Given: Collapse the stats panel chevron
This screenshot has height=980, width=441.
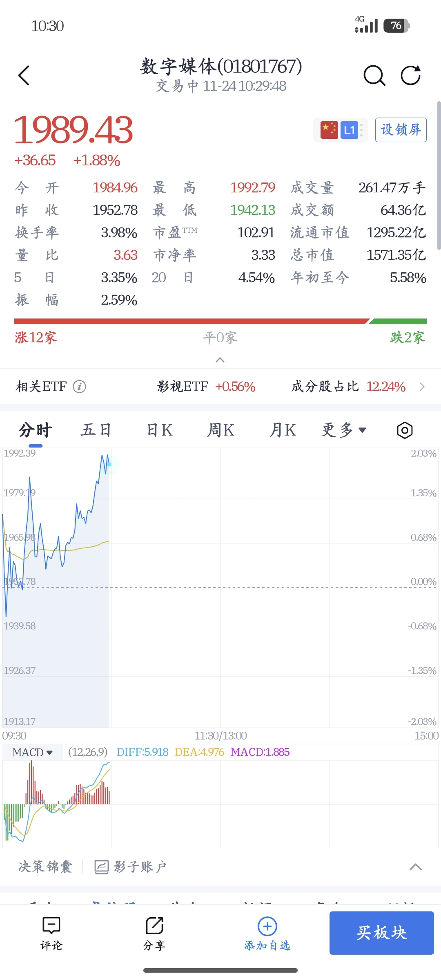Looking at the screenshot, I should coord(220,360).
